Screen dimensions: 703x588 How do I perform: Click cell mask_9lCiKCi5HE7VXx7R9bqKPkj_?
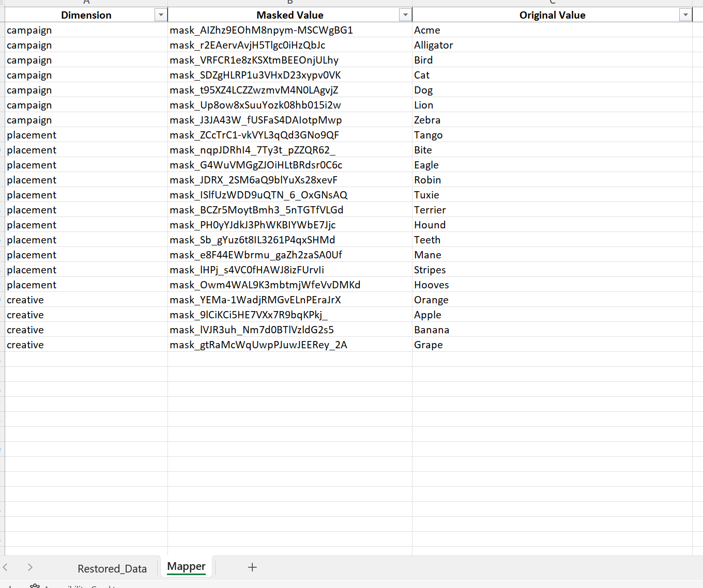pyautogui.click(x=290, y=315)
